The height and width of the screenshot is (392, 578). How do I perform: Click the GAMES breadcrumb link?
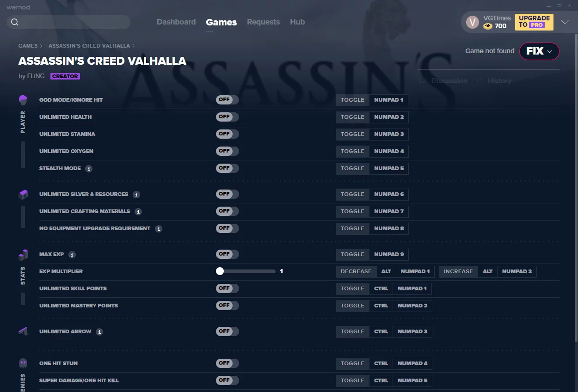(28, 46)
